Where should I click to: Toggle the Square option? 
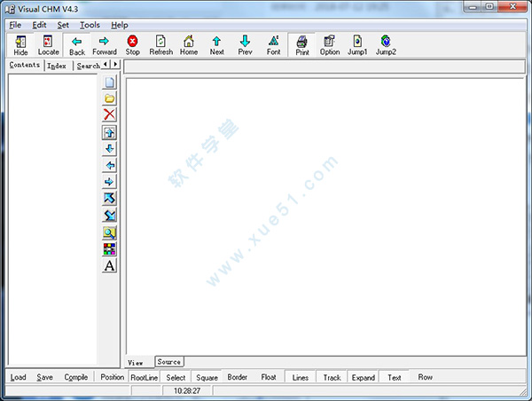click(207, 378)
